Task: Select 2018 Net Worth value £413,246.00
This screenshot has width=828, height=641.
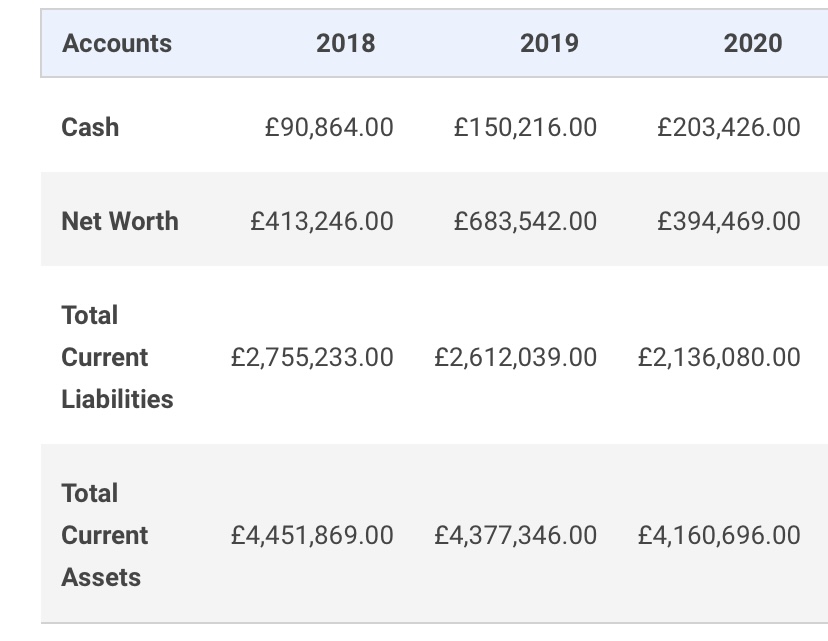Action: coord(322,221)
